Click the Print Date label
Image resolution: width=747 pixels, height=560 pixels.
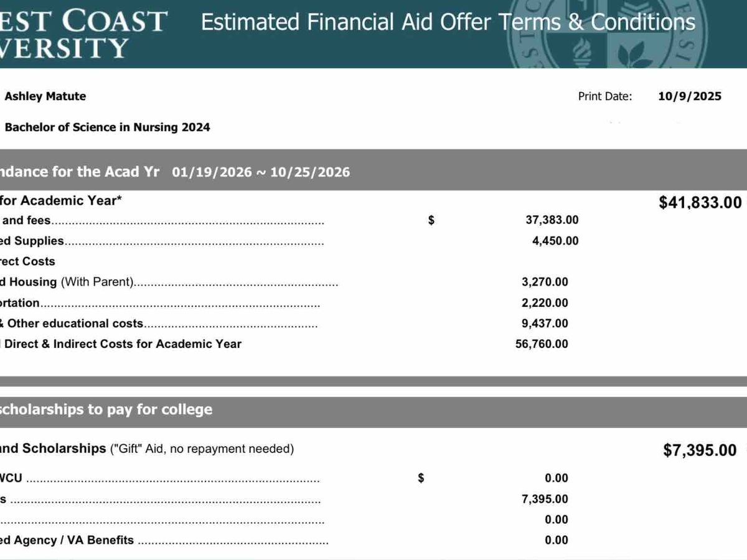coord(604,96)
